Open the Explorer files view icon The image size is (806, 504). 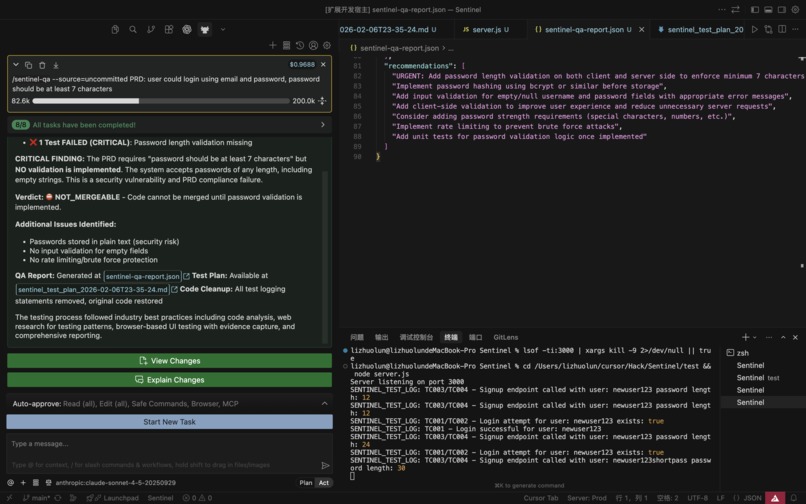click(115, 30)
